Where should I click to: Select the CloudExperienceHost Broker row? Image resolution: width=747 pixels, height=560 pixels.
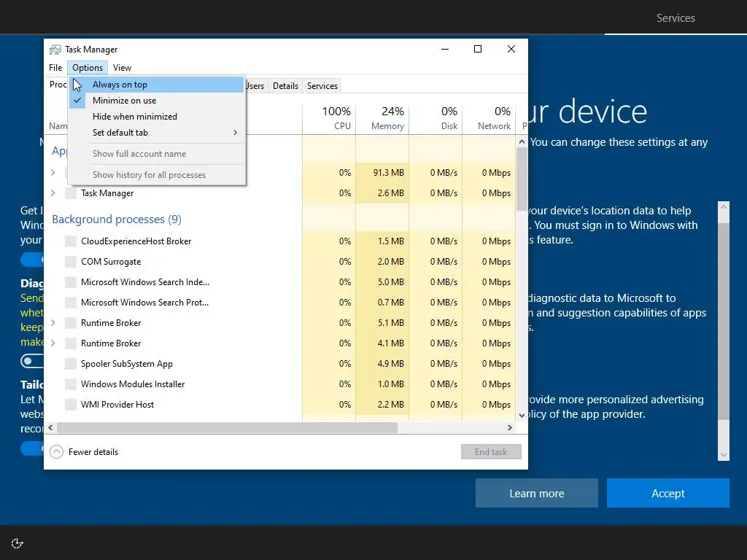pos(280,241)
